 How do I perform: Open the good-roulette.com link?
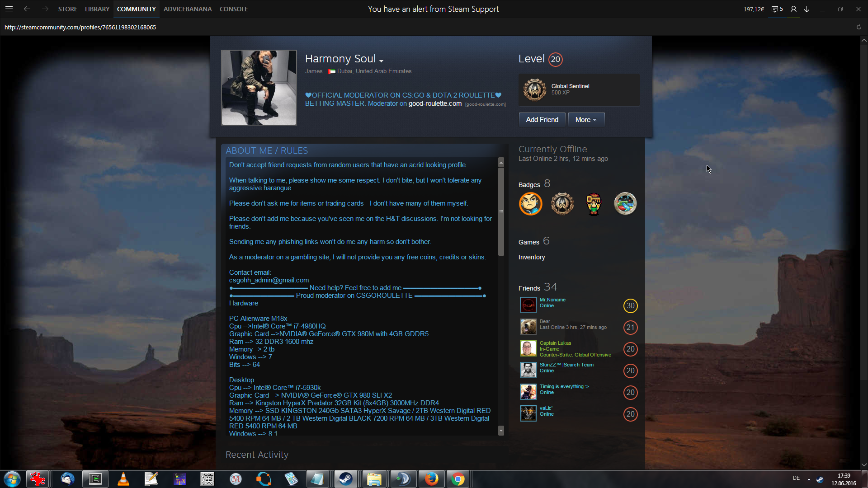pos(435,103)
